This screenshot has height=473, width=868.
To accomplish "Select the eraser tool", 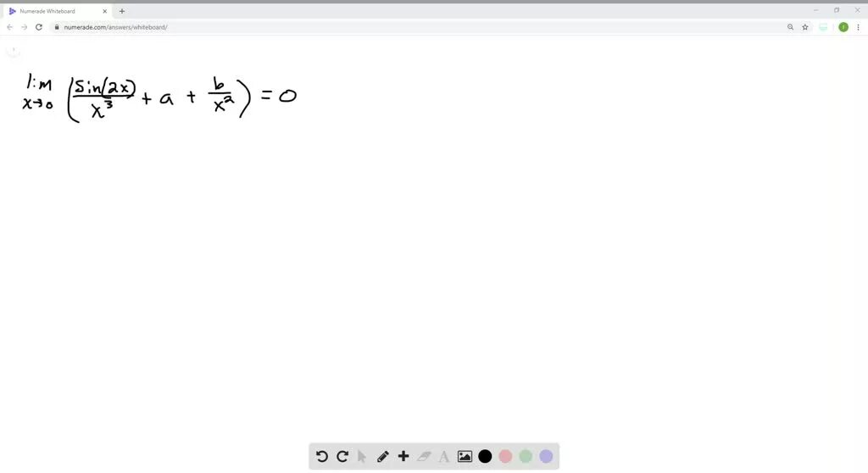I will tap(424, 456).
